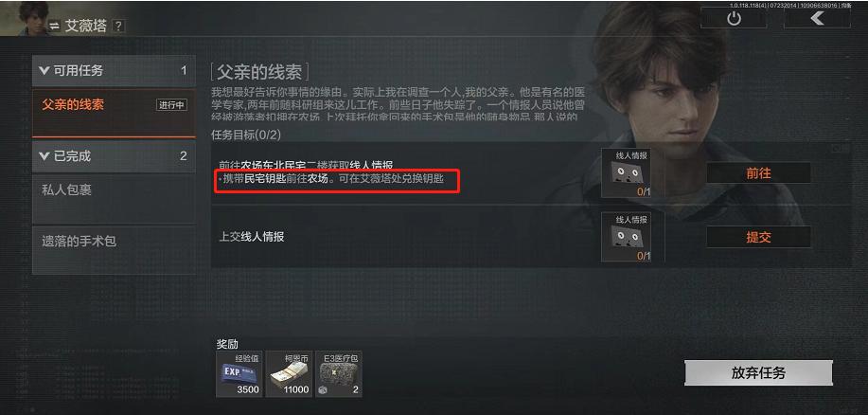The image size is (868, 415).
Task: Click the back arrow icon at top right
Action: point(817,18)
